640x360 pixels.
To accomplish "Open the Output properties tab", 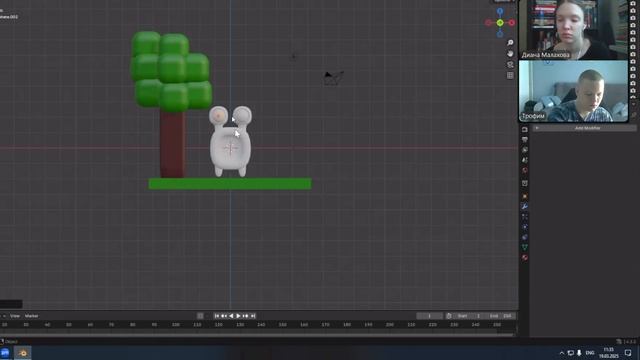I will point(524,140).
